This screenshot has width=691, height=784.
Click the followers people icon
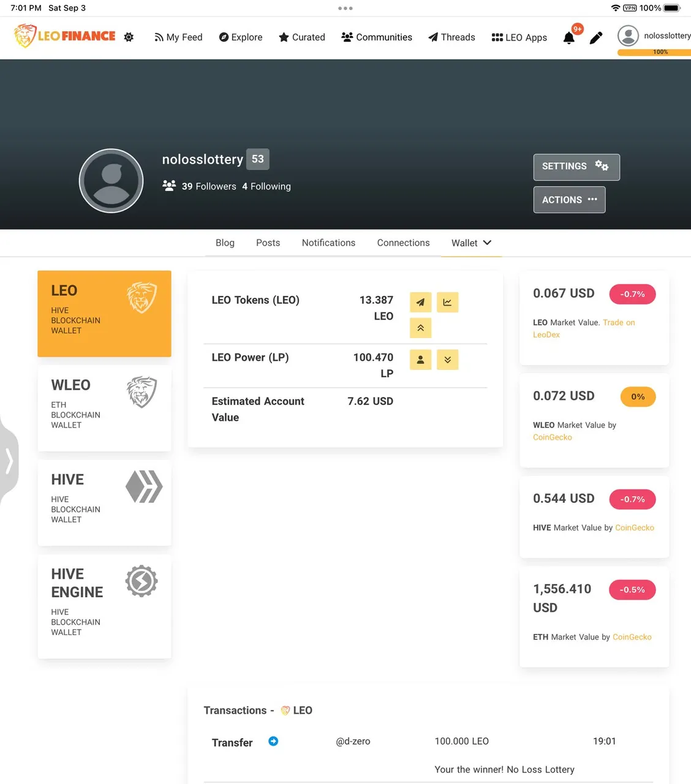coord(169,185)
